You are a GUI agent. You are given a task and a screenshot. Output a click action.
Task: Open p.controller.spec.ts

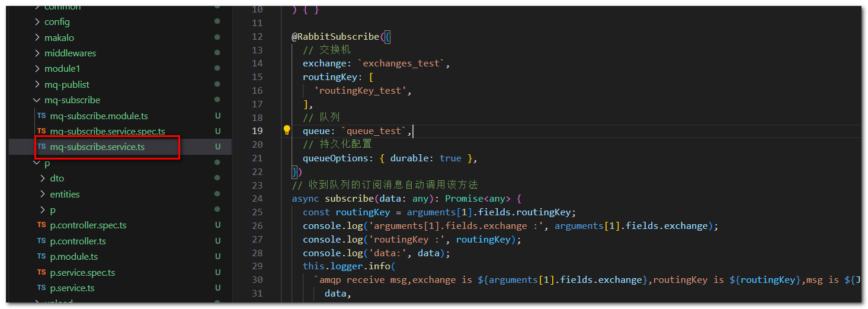point(88,225)
